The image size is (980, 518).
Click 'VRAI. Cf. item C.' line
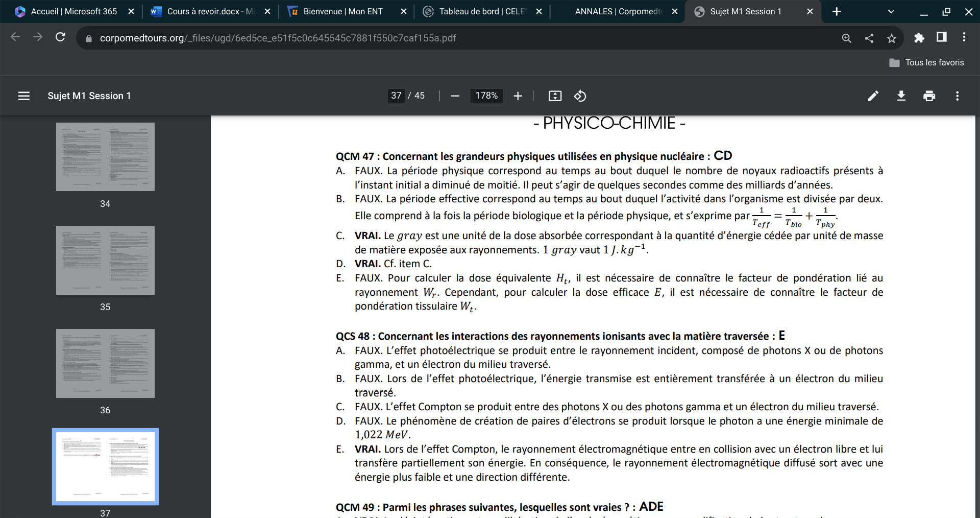(x=393, y=264)
